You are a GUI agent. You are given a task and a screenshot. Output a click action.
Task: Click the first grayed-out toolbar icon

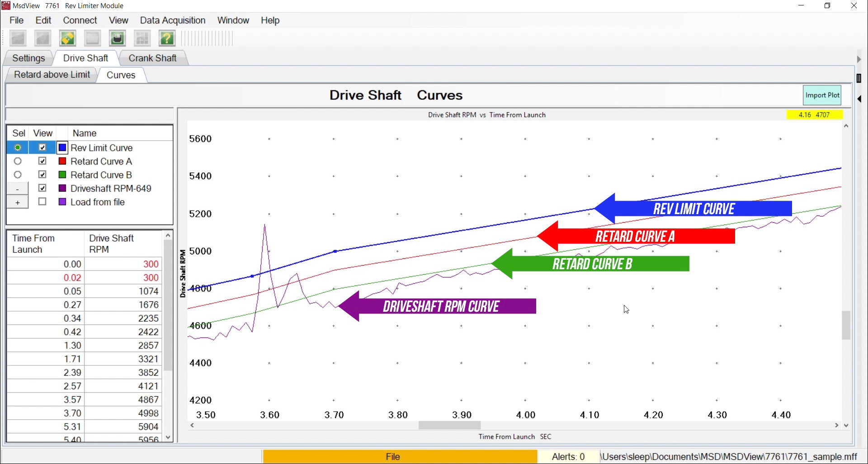tap(18, 38)
